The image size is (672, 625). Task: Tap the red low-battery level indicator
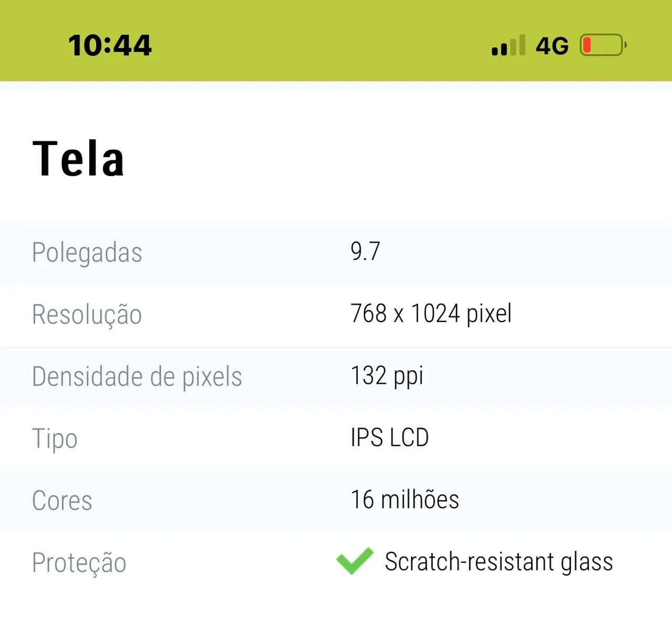(587, 45)
